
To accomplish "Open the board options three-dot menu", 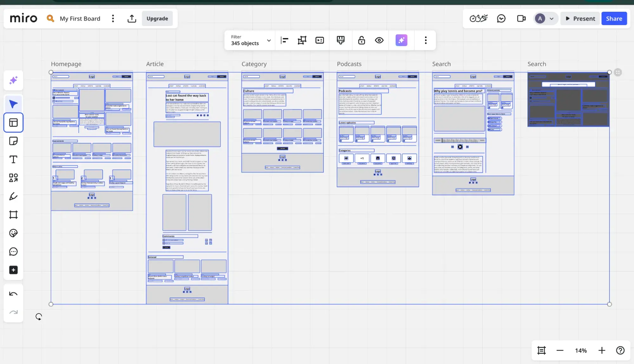I will click(113, 19).
